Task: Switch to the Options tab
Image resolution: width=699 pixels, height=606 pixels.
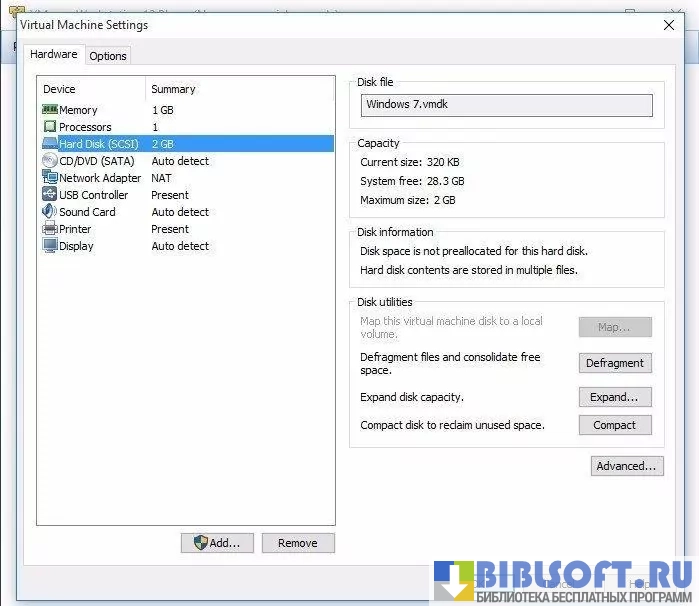Action: coord(108,56)
